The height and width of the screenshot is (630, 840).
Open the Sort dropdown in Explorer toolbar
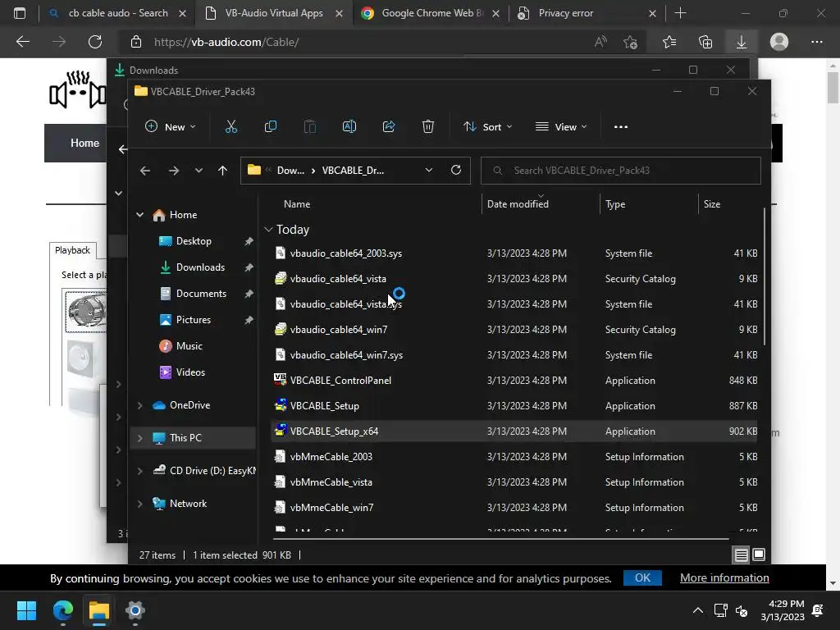pyautogui.click(x=488, y=127)
